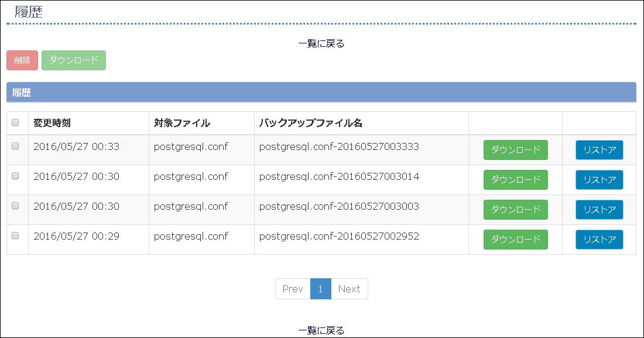Open the upper 一覧に戻る link
This screenshot has height=338, width=644.
[x=321, y=43]
